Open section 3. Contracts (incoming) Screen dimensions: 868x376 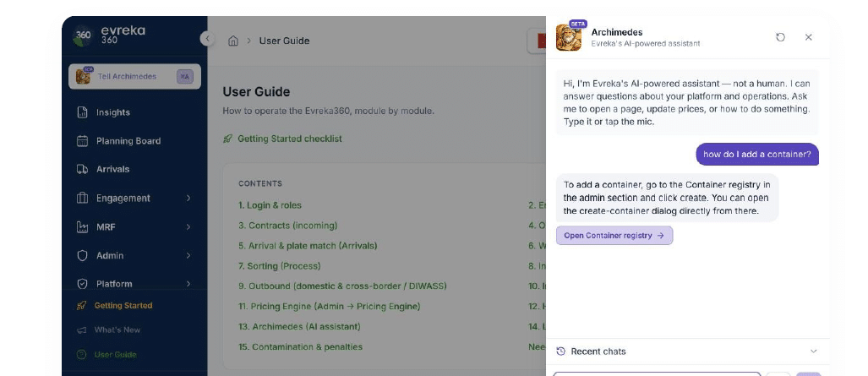click(x=288, y=226)
